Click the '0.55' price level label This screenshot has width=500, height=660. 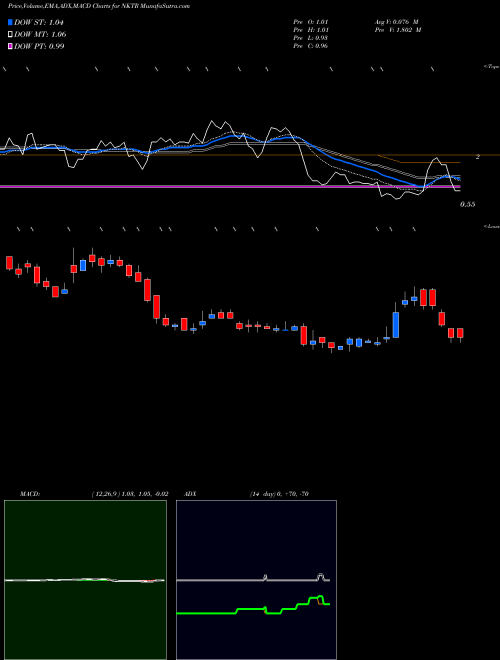(x=468, y=204)
